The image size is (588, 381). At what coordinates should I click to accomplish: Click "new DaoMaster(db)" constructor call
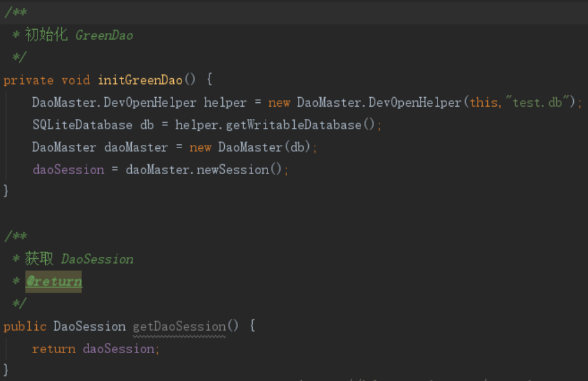click(x=250, y=147)
